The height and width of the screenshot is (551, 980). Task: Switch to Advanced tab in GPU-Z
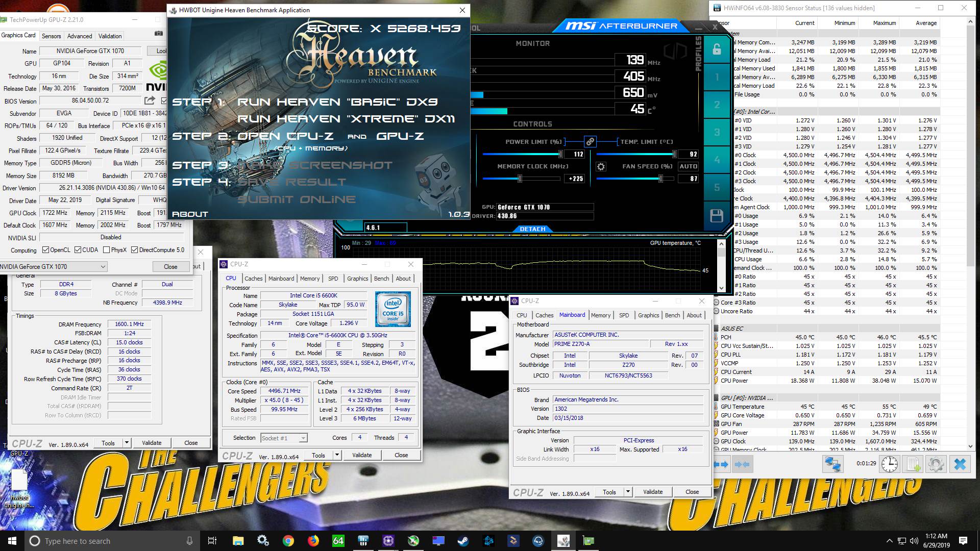click(80, 36)
